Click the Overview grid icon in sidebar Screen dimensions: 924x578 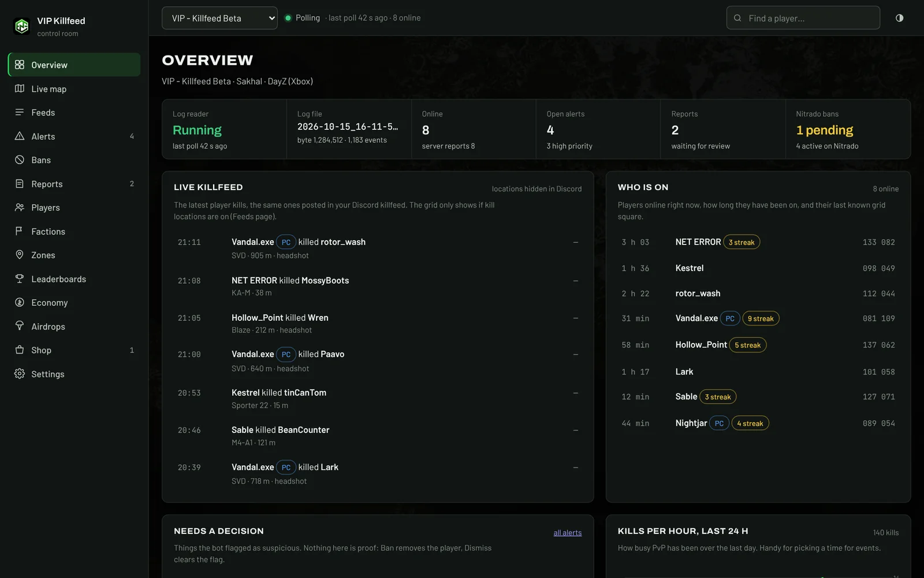click(20, 65)
